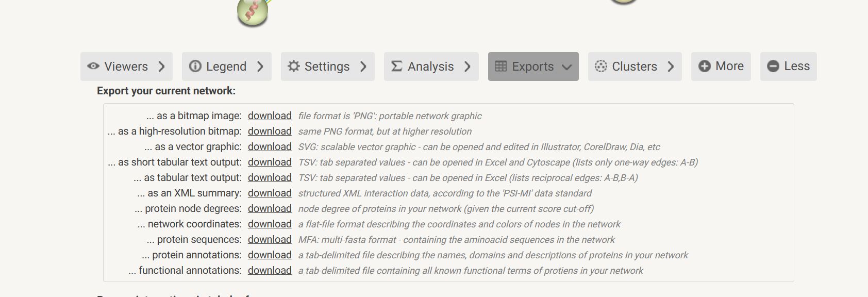Click the info icon on Legend tab
868x297 pixels.
[x=195, y=66]
